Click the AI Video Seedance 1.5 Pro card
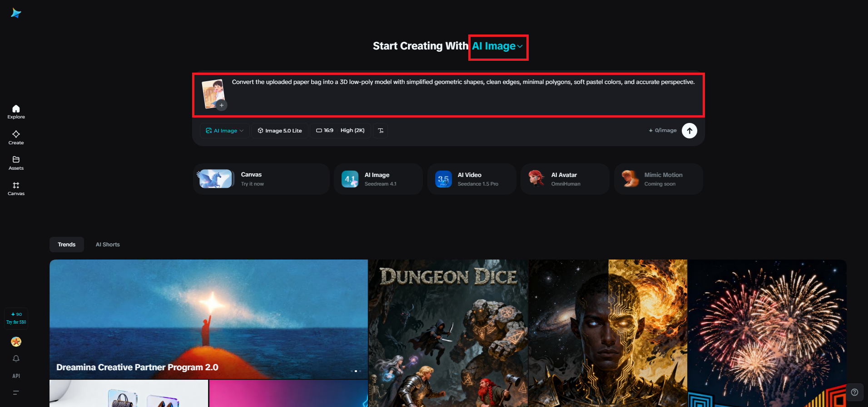The height and width of the screenshot is (407, 868). click(472, 179)
